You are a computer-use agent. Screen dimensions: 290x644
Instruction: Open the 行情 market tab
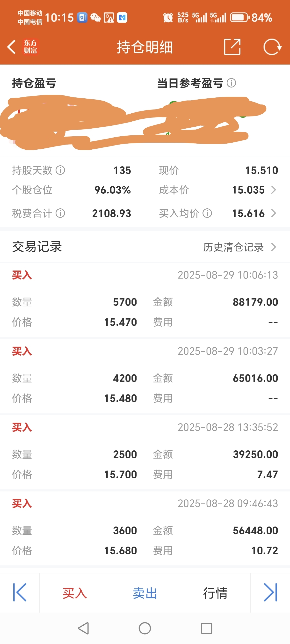(x=215, y=593)
